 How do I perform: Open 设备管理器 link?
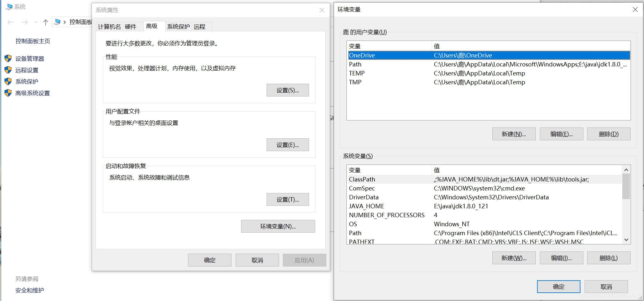pos(30,58)
